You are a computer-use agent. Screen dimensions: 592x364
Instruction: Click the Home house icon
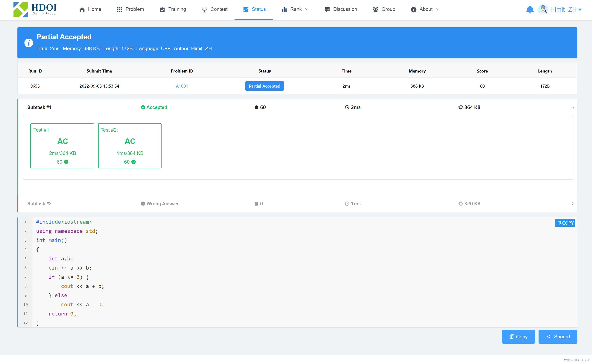[82, 9]
